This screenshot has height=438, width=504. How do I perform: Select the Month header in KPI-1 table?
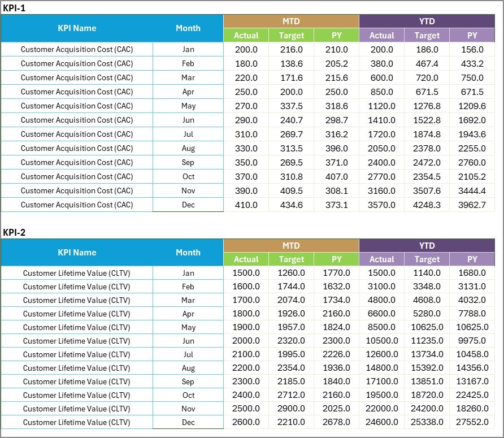[x=188, y=28]
